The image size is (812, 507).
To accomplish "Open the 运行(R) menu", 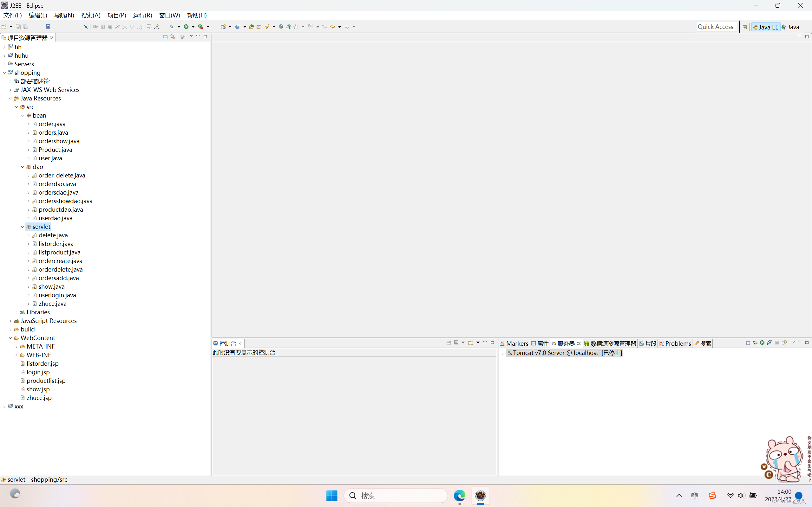I will click(x=142, y=15).
